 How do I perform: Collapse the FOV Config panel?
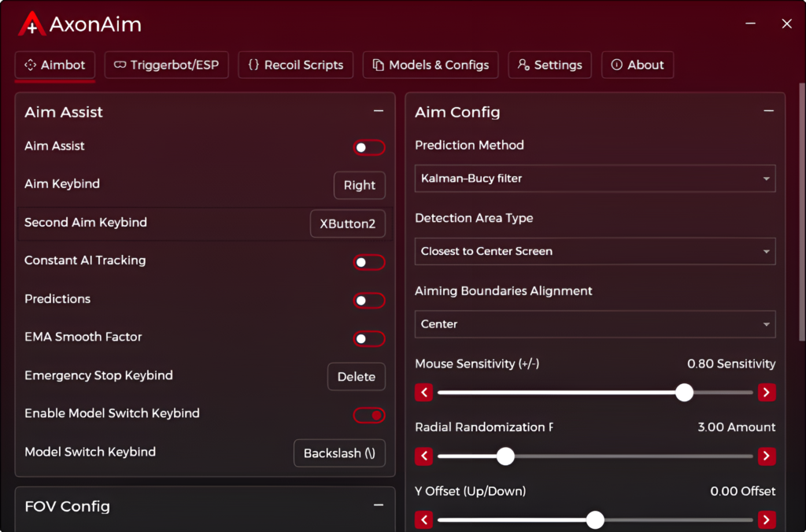tap(379, 505)
